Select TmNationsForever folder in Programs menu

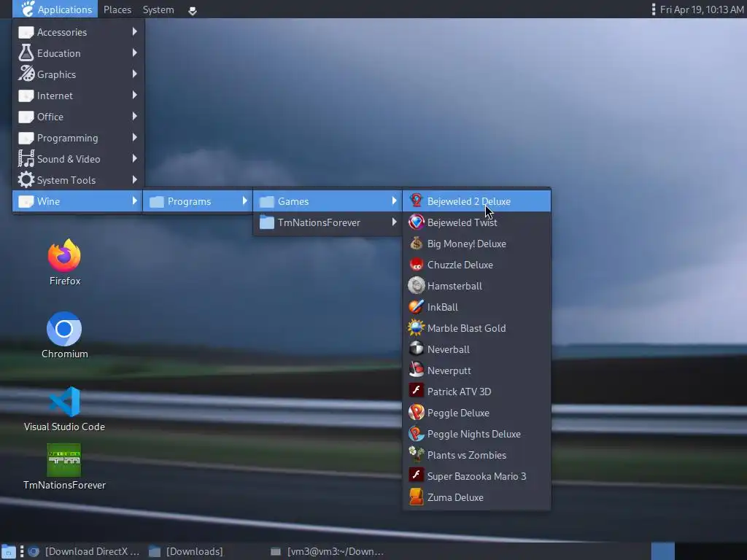point(328,222)
